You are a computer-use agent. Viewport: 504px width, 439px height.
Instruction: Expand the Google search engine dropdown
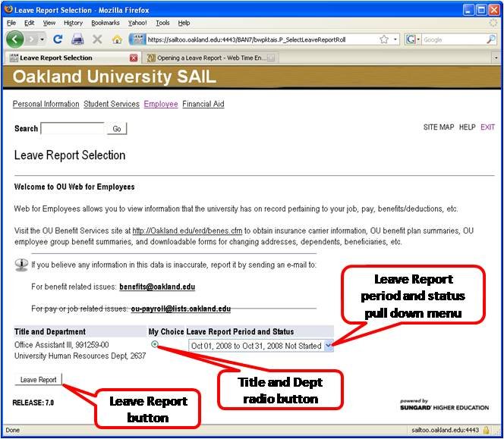point(412,39)
